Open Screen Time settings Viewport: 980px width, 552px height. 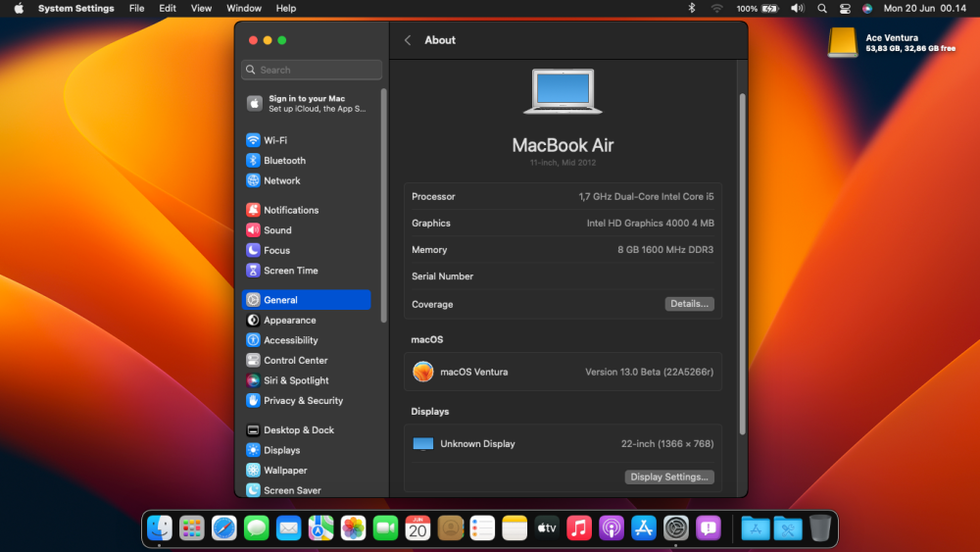tap(306, 270)
